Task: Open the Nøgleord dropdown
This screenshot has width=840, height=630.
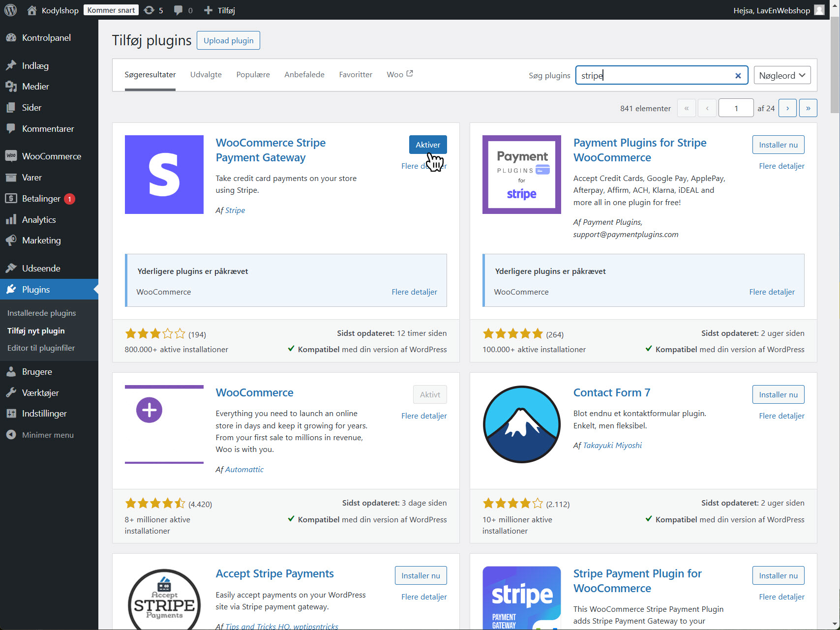Action: pyautogui.click(x=782, y=75)
